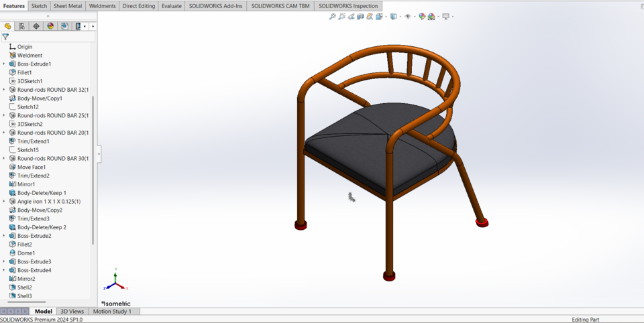The height and width of the screenshot is (323, 644).
Task: Click the Dynamic Annotation Views icon
Action: (x=370, y=16)
